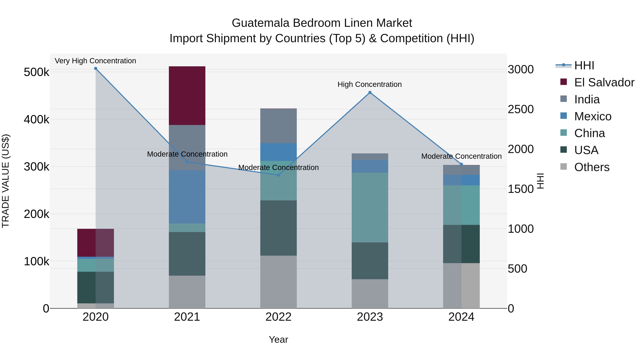Click USA segment of 2022 bar

click(x=279, y=228)
